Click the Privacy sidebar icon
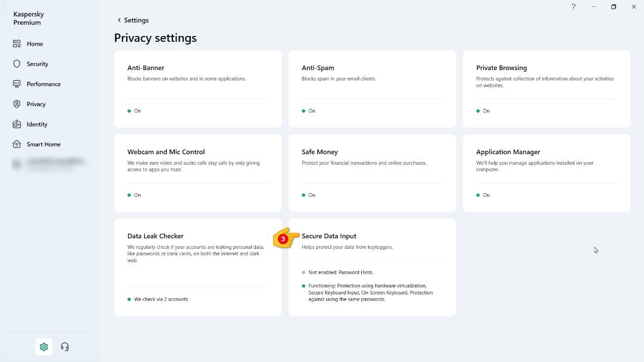The height and width of the screenshot is (362, 644). [x=17, y=104]
